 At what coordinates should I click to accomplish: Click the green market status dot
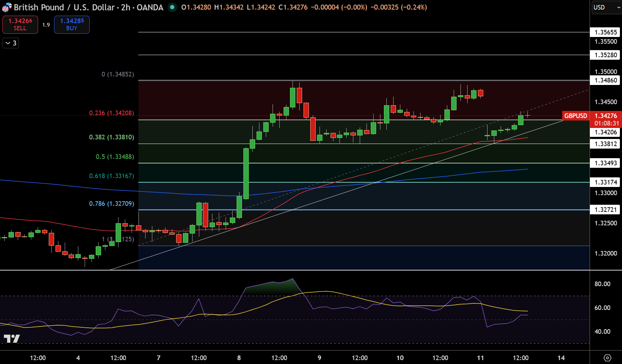click(x=172, y=7)
